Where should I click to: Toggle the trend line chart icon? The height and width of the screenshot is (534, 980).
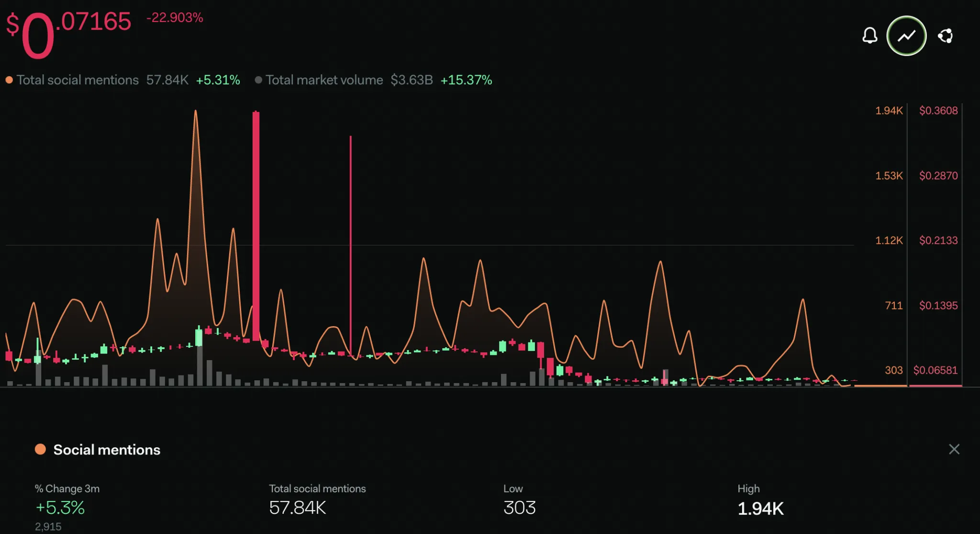pos(906,36)
